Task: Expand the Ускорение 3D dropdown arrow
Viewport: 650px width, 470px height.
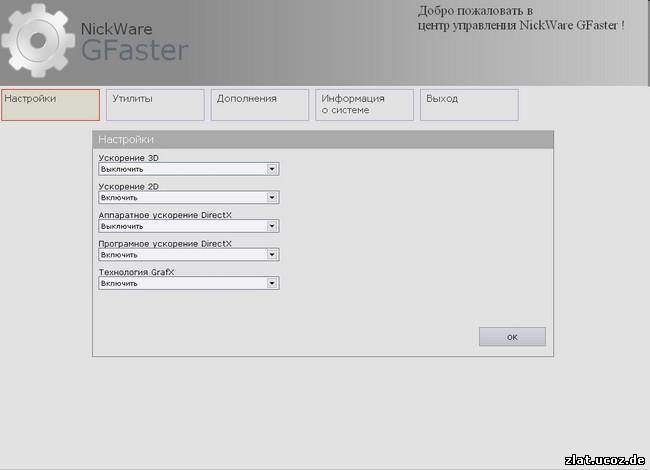Action: [272, 169]
